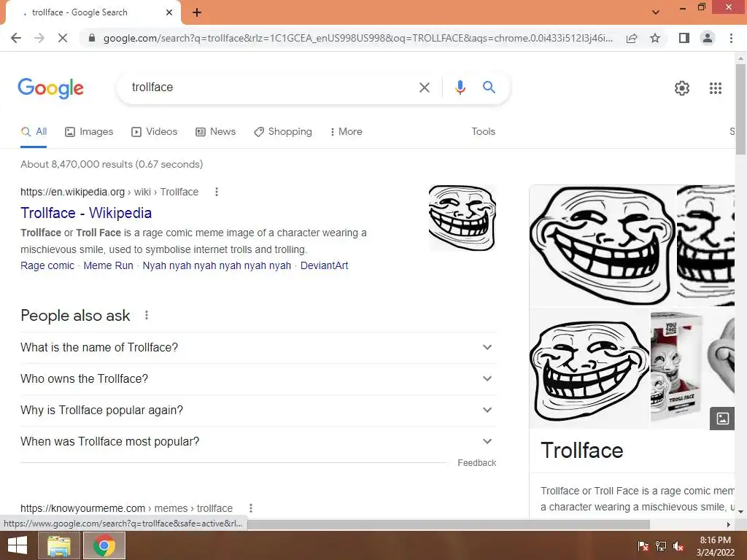Expand 'What is the name of Trollface?'
The image size is (747, 560).
pyautogui.click(x=258, y=348)
